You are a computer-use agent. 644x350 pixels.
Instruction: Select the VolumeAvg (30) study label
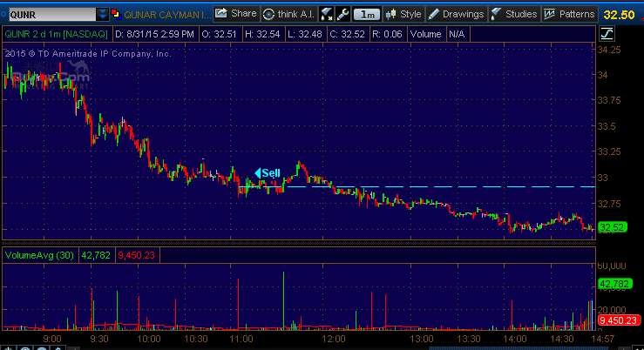pos(39,255)
